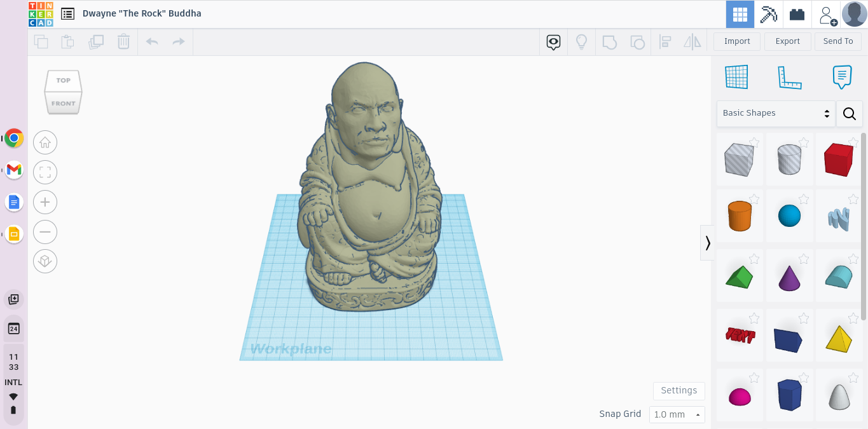Screen dimensions: 868x429
Task: Open Chrome from the shelf
Action: [14, 138]
